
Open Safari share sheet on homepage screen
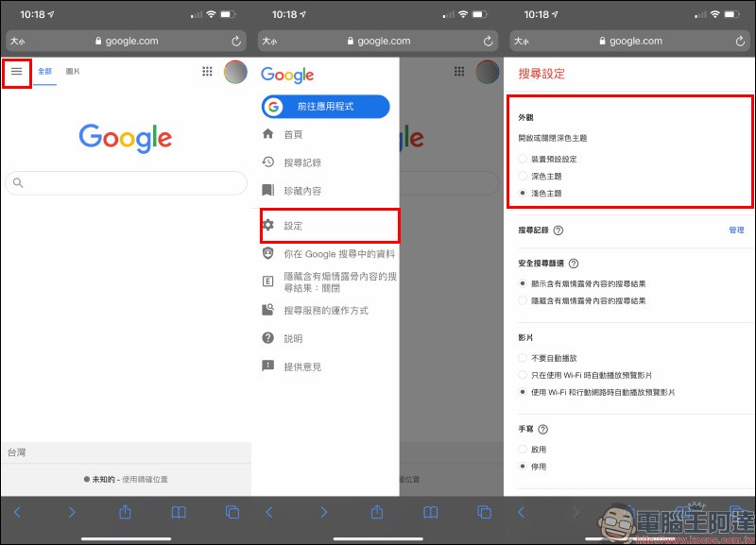click(x=125, y=511)
